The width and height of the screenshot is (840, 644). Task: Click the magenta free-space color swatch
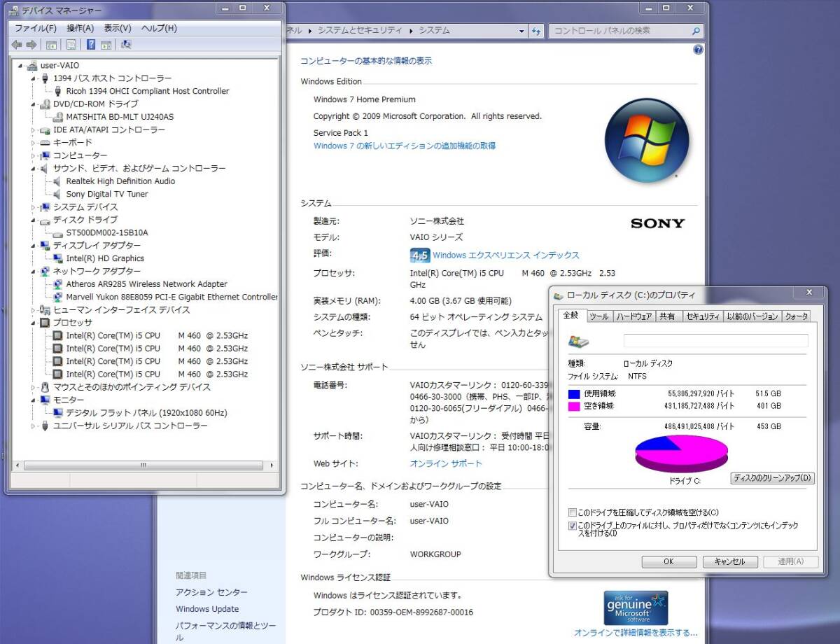click(575, 406)
